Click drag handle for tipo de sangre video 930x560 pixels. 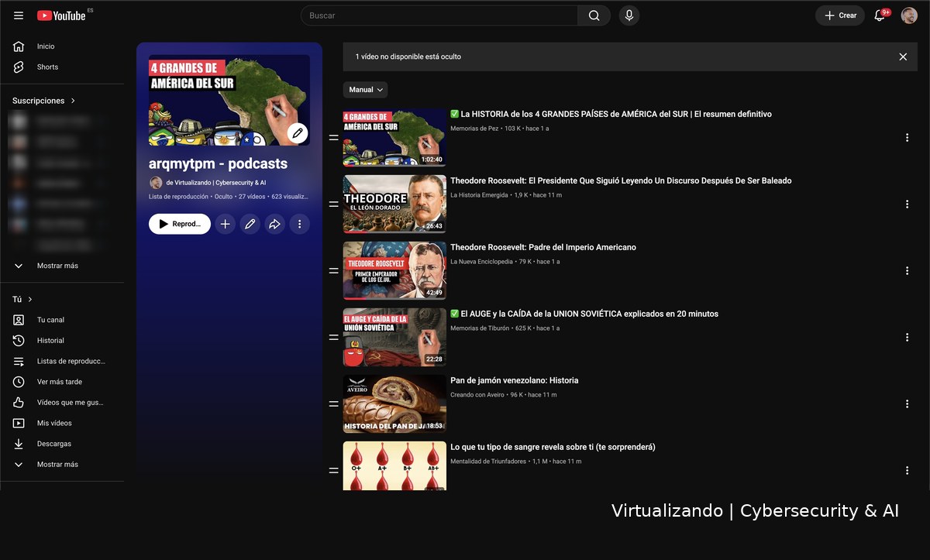coord(333,471)
